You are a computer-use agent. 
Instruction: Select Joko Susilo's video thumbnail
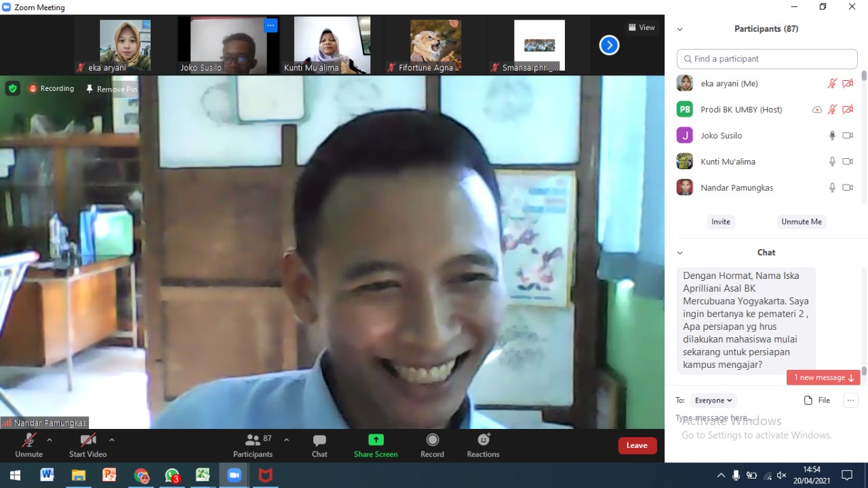(228, 45)
